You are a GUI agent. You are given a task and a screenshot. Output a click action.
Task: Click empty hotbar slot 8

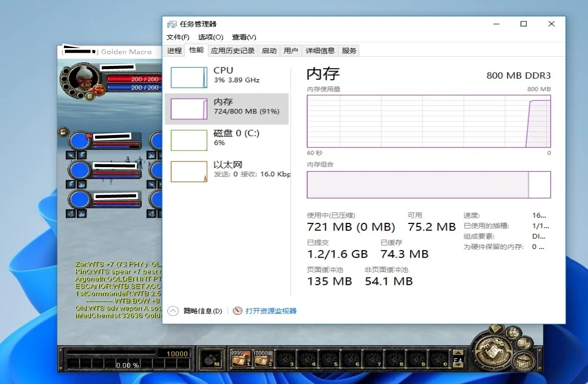(395, 358)
